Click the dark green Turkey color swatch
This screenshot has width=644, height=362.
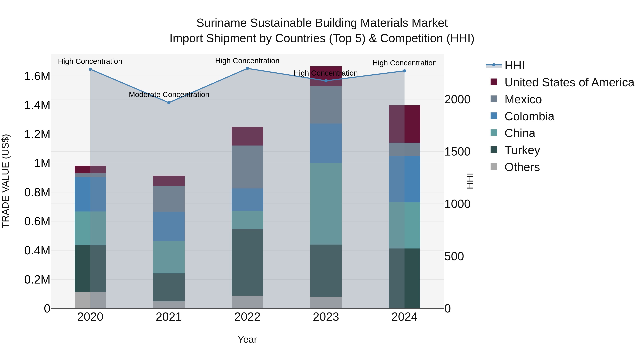pos(494,150)
